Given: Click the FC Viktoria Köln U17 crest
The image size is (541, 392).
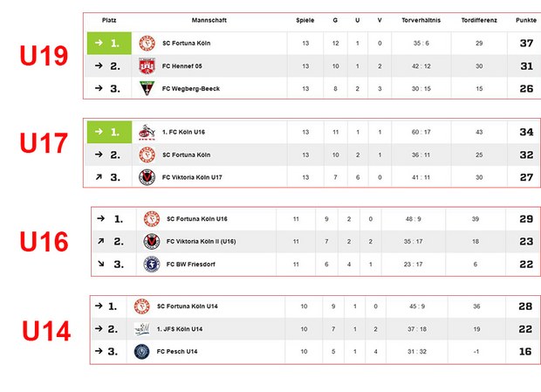Looking at the screenshot, I should [147, 177].
